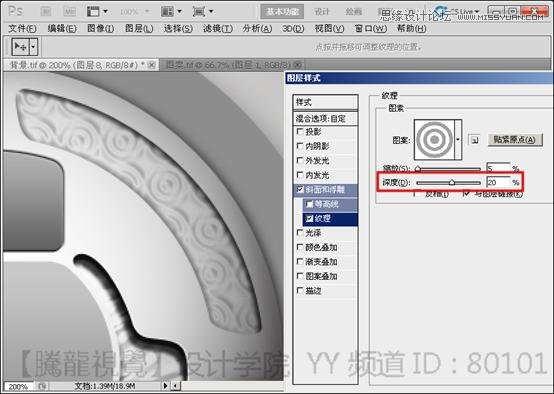Viewport: 554px width, 394px height.
Task: Close the 图案.tif document tab
Action: coord(298,65)
